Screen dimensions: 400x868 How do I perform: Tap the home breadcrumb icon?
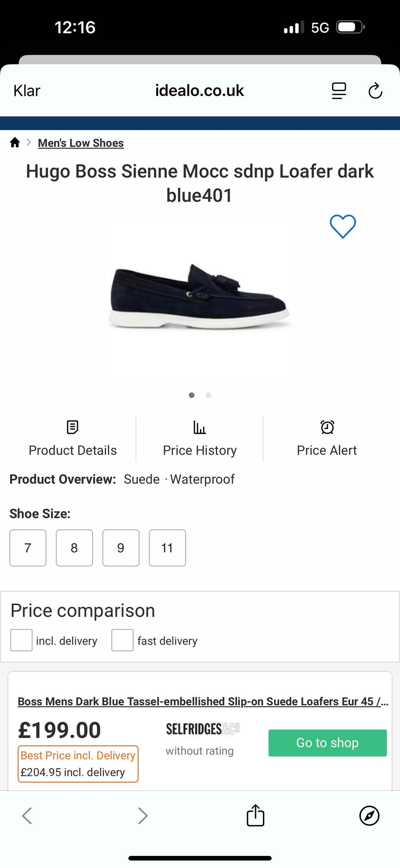[15, 143]
